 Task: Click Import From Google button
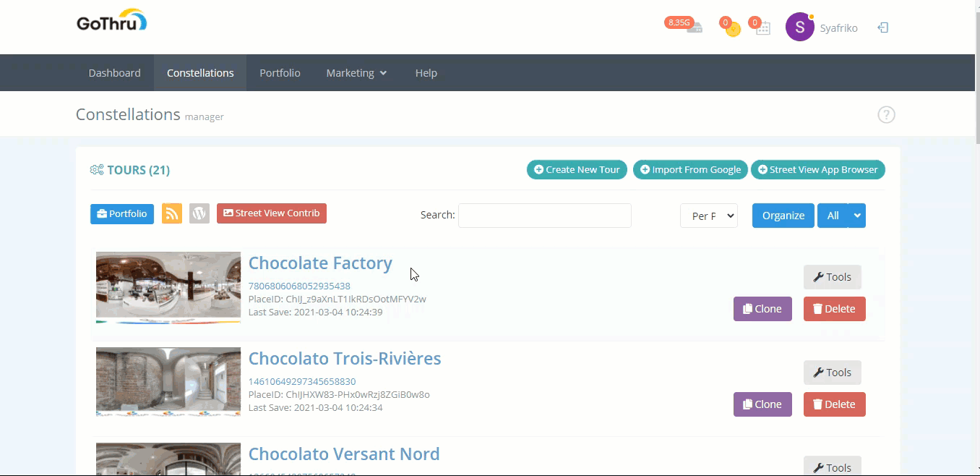690,170
